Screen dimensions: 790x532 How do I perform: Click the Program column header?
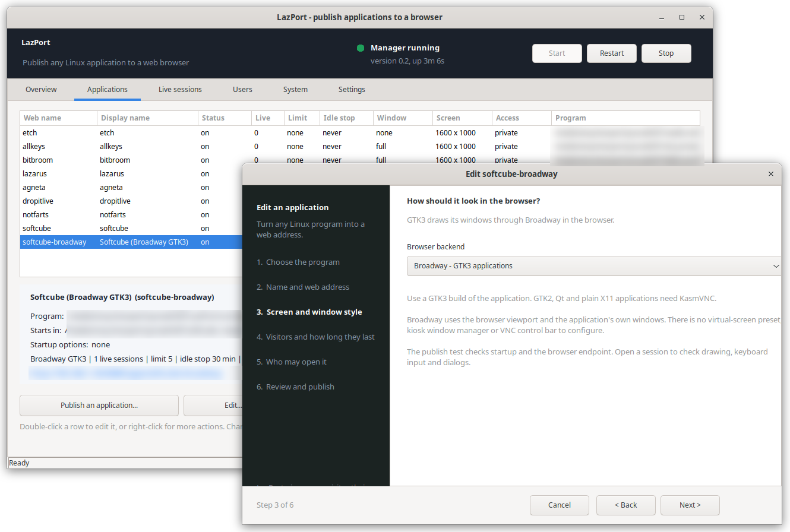pos(625,118)
